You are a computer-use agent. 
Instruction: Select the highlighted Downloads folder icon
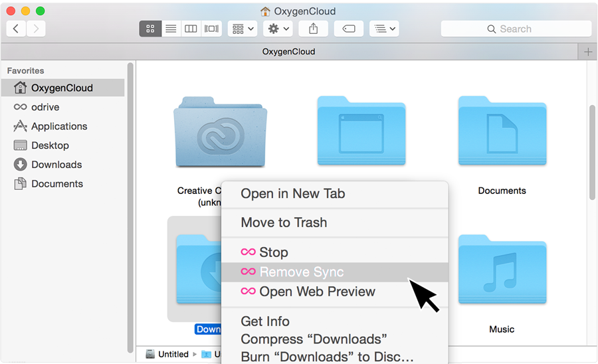click(198, 269)
